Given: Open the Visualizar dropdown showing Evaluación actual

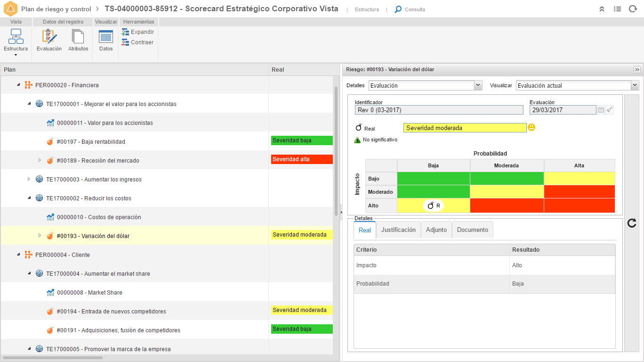Looking at the screenshot, I should click(577, 85).
